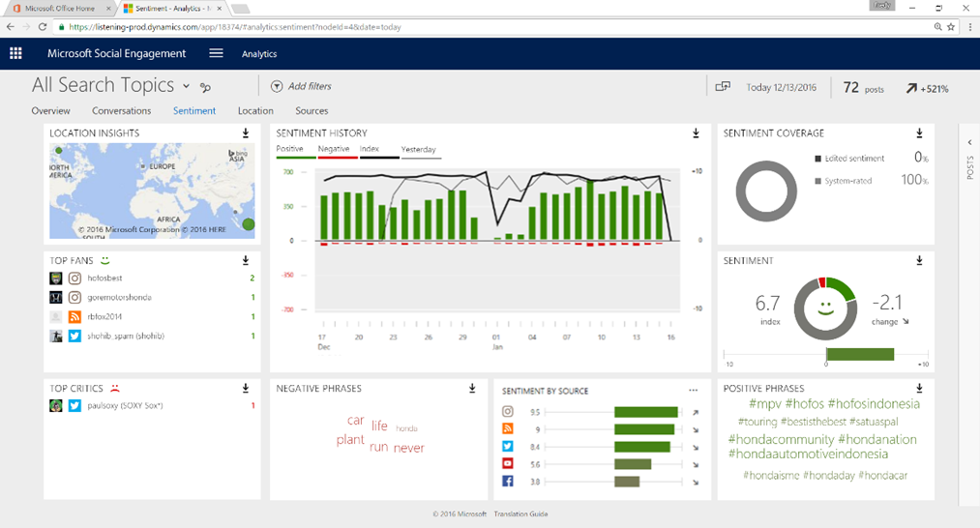Open the Translation Guide link
980x528 pixels.
(520, 513)
